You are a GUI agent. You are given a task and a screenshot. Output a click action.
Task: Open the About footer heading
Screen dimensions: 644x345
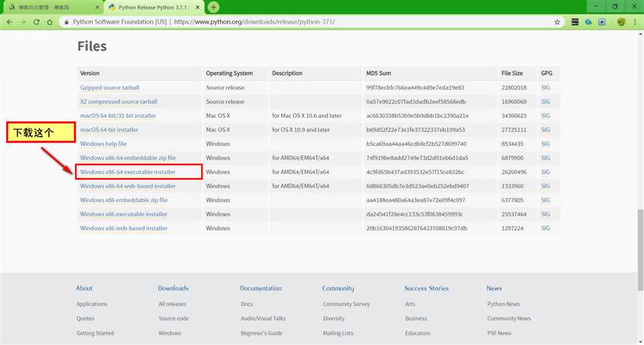(84, 288)
